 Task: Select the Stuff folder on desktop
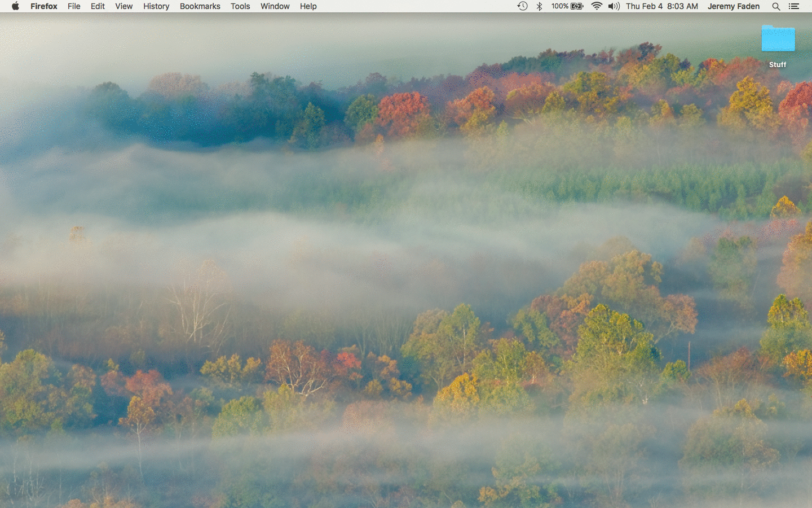(778, 38)
